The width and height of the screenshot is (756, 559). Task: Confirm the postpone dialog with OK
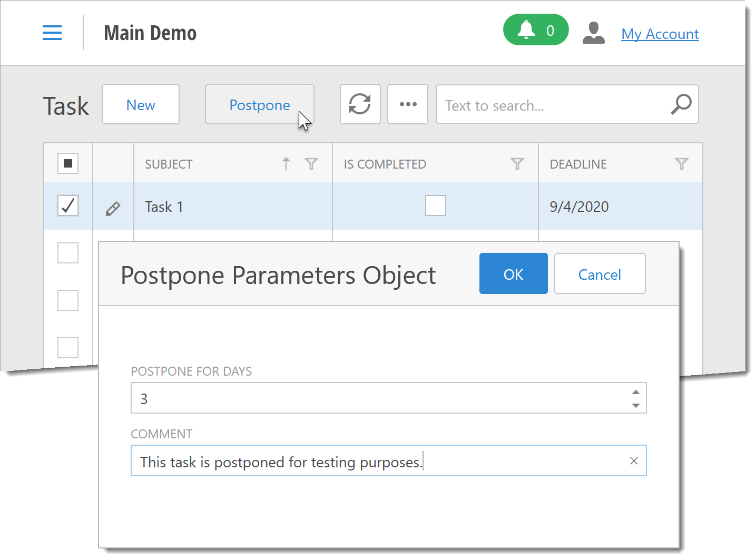513,274
